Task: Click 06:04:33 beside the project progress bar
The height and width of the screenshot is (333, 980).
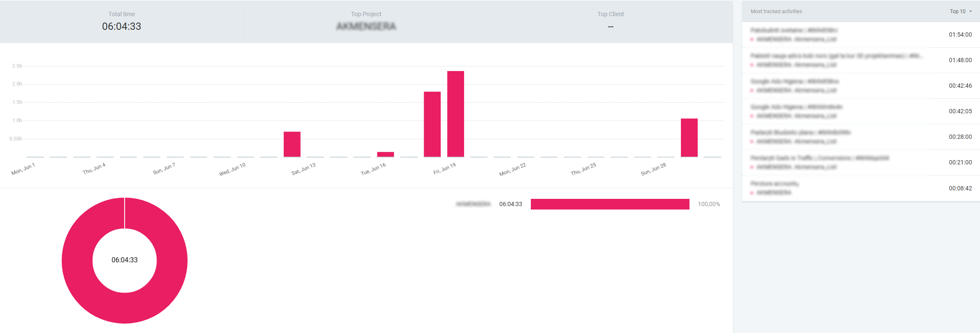Action: coord(511,204)
